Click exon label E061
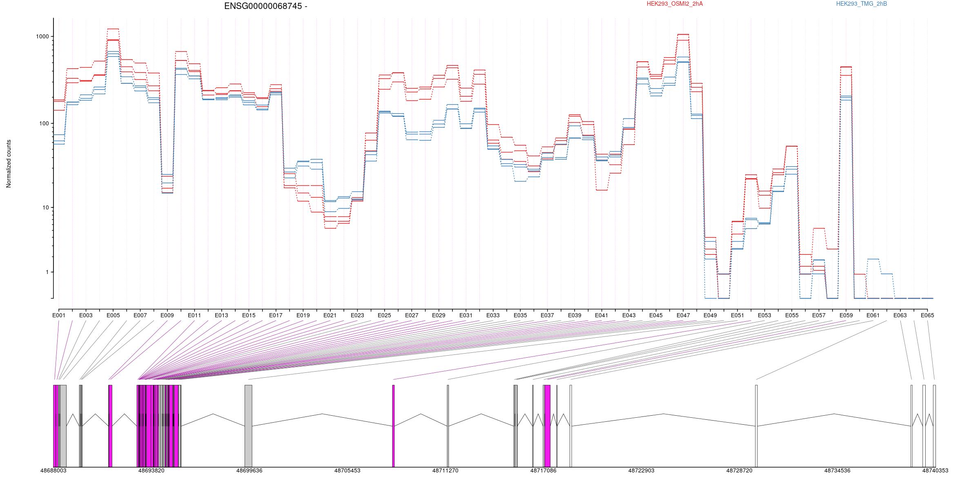This screenshot has height=490, width=980. click(x=873, y=315)
